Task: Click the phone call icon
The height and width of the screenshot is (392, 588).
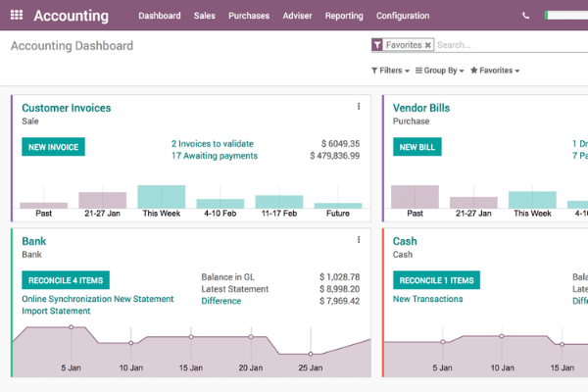Action: [525, 16]
